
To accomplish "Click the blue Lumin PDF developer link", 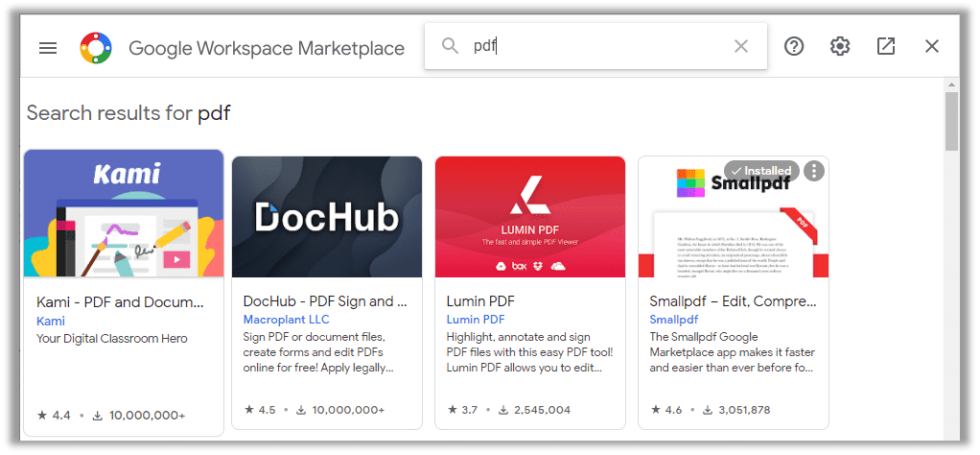I will pos(475,320).
